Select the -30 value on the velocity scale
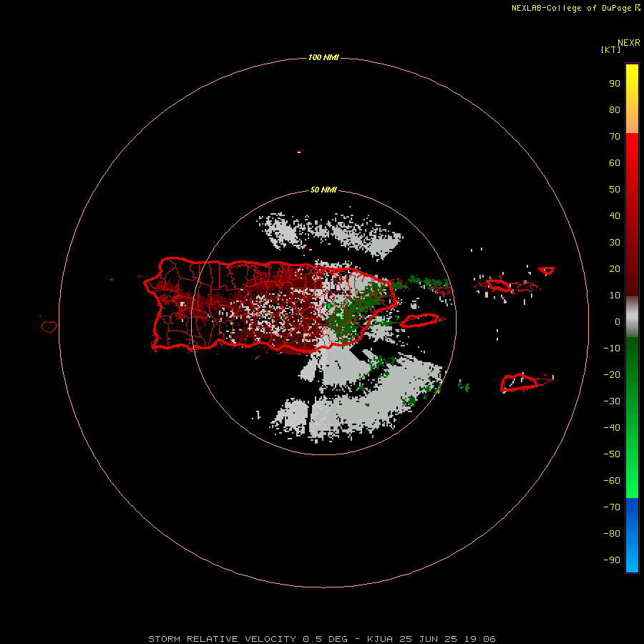 click(612, 401)
